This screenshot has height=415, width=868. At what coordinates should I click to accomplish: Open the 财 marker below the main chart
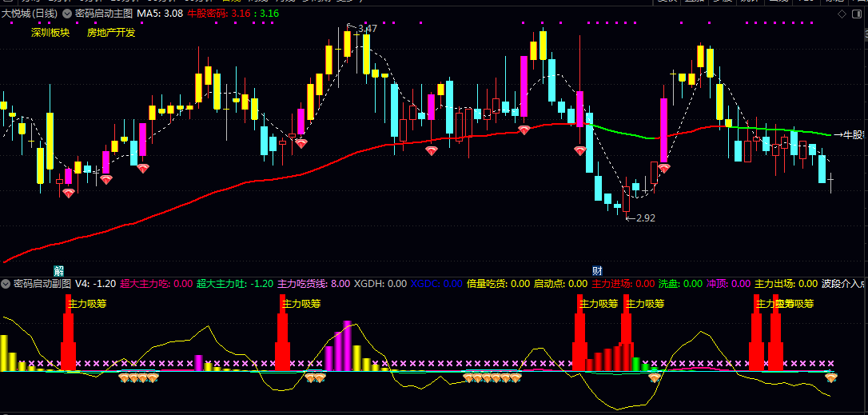(x=597, y=271)
